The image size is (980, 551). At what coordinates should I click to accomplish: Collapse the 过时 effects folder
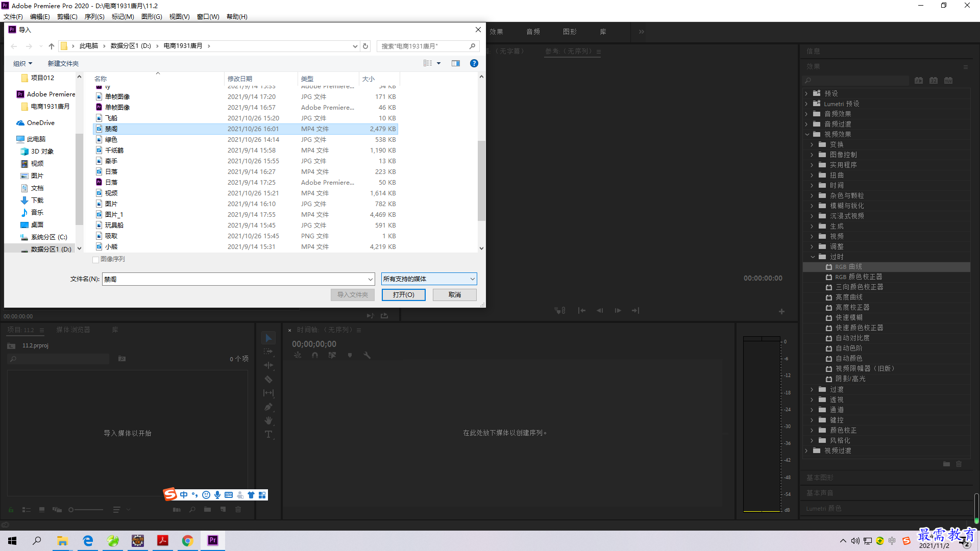coord(813,257)
